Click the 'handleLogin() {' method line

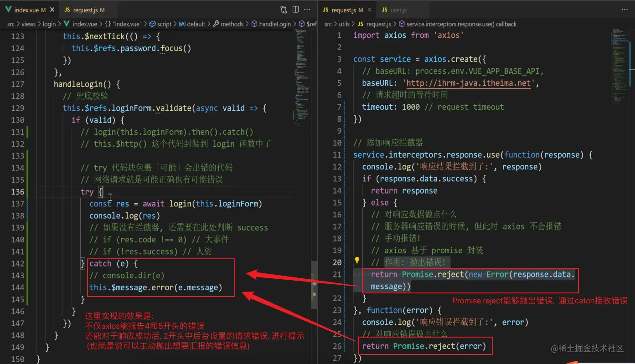[87, 84]
